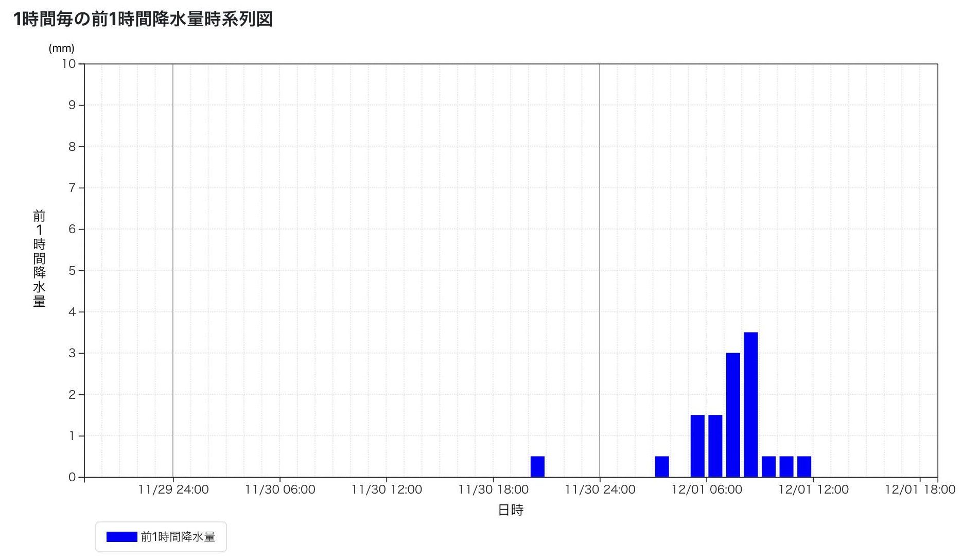Click the y-axis value 5
963x560 pixels.
coord(72,270)
